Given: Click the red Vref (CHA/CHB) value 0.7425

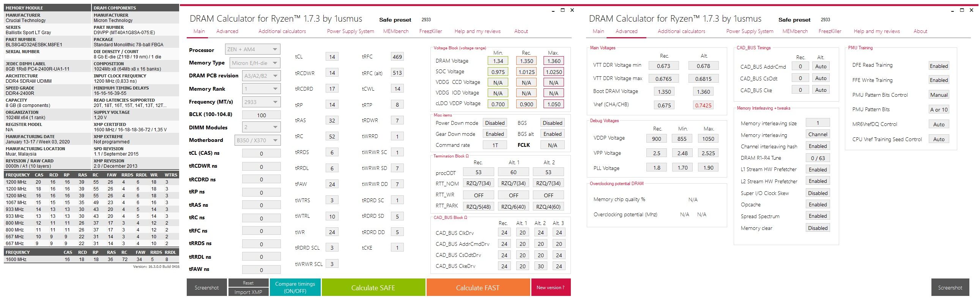Looking at the screenshot, I should (703, 105).
